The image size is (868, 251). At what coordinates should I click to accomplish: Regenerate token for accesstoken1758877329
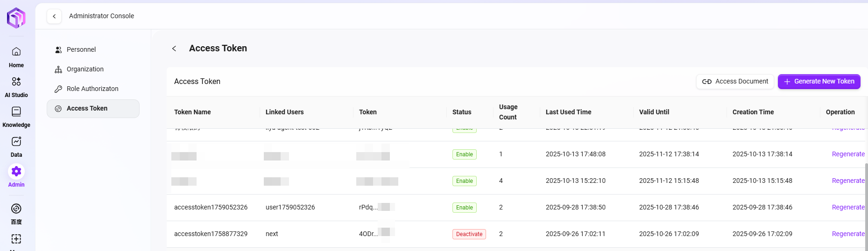[x=848, y=234]
